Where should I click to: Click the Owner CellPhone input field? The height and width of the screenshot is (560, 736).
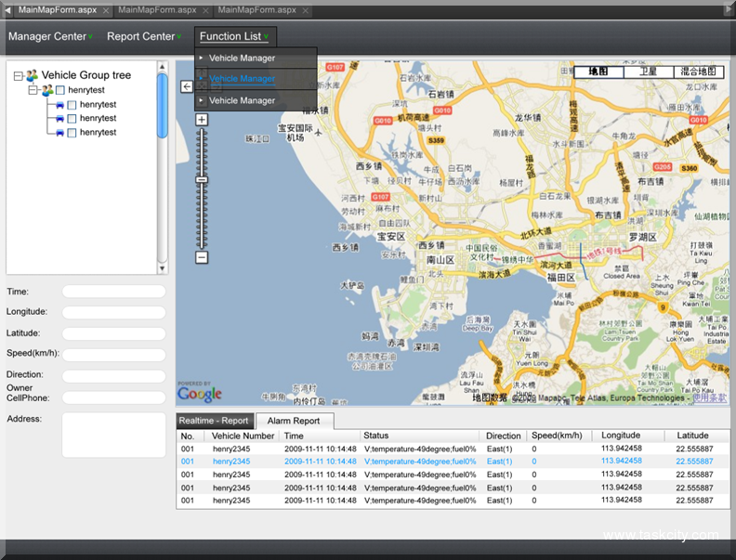point(113,397)
